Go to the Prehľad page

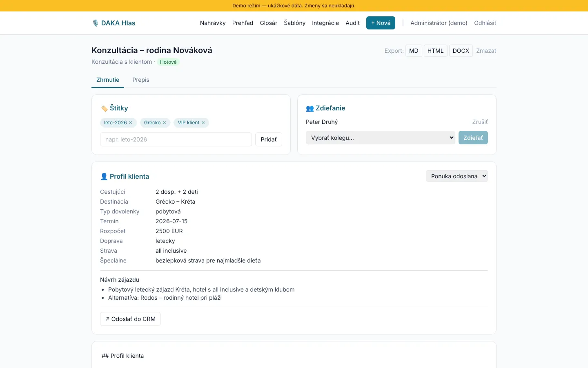(243, 23)
